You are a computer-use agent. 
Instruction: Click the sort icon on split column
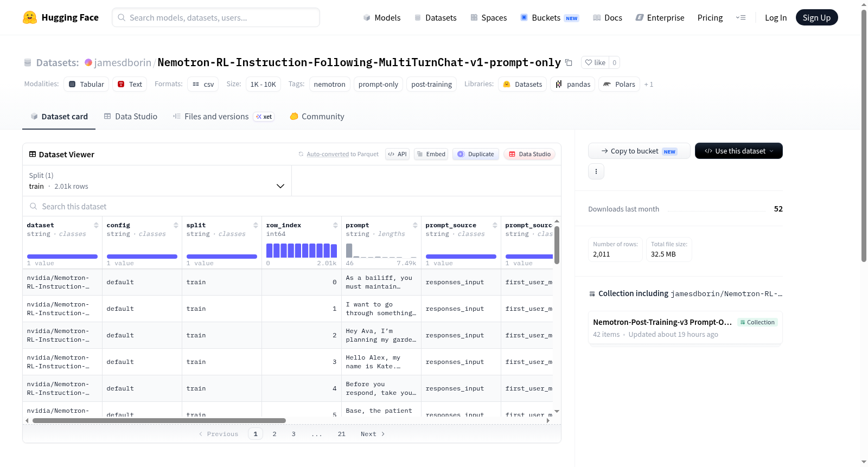256,225
